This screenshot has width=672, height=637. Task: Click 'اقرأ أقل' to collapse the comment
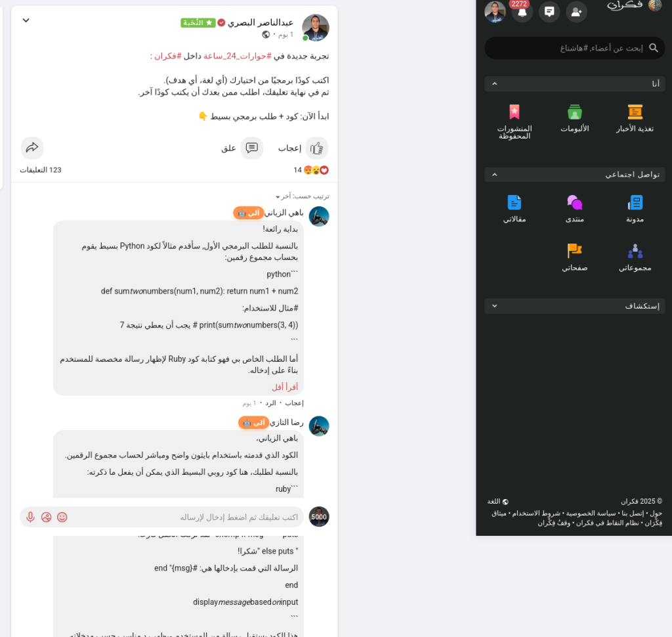coord(285,387)
